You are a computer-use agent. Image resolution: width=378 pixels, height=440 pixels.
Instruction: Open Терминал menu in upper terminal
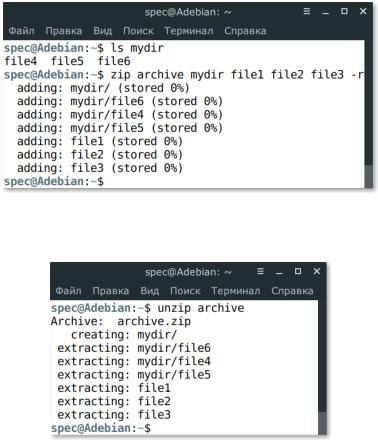tap(189, 31)
